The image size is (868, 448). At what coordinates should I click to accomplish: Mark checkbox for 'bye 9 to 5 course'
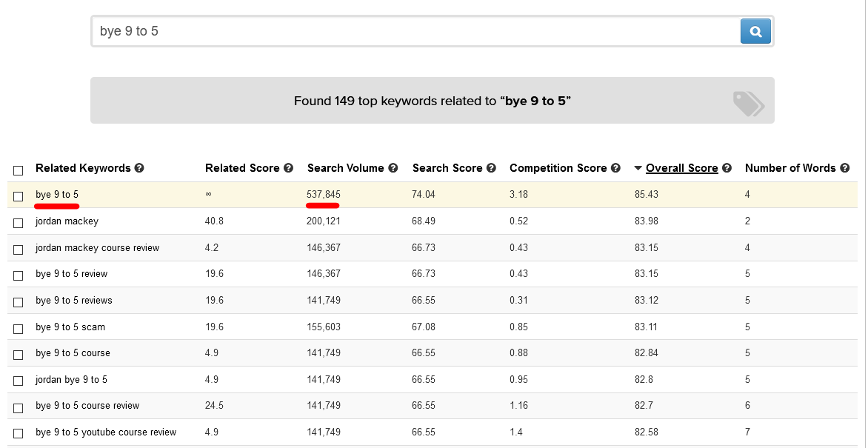tap(19, 355)
